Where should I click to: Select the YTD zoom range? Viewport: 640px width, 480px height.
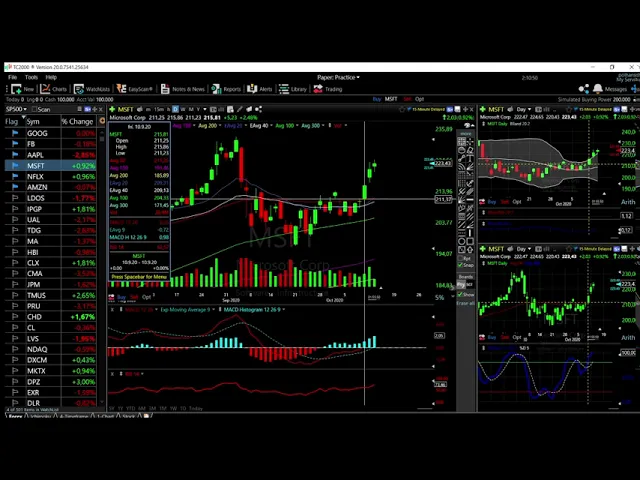pos(131,408)
